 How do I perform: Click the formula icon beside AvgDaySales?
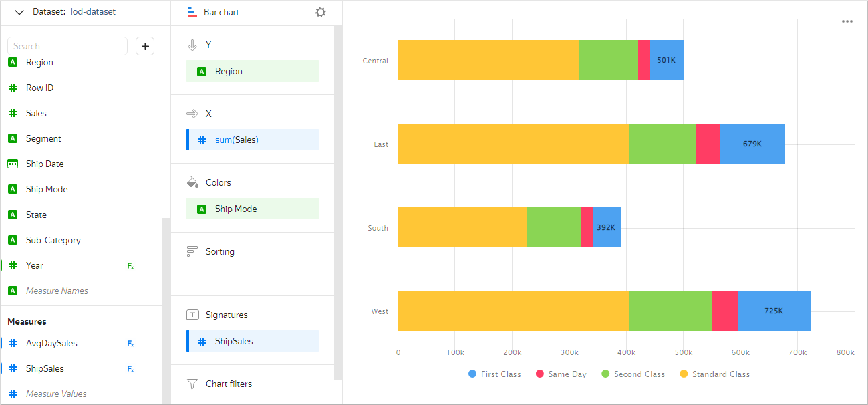[x=130, y=344]
